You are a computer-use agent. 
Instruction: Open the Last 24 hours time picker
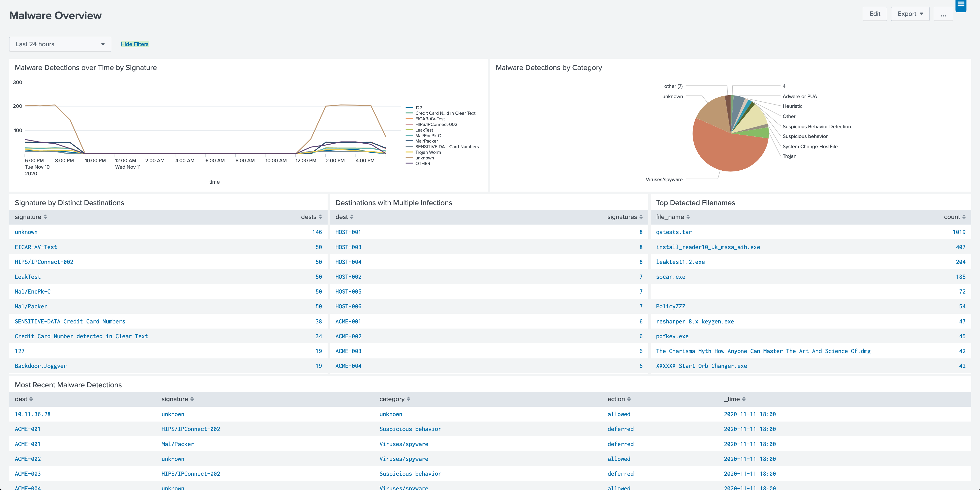(60, 44)
